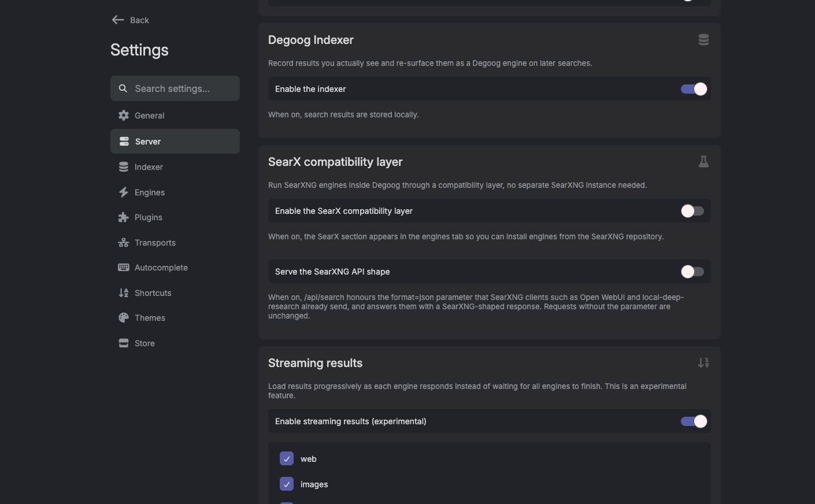Uncheck the images checkbox
This screenshot has height=504, width=815.
pyautogui.click(x=287, y=484)
